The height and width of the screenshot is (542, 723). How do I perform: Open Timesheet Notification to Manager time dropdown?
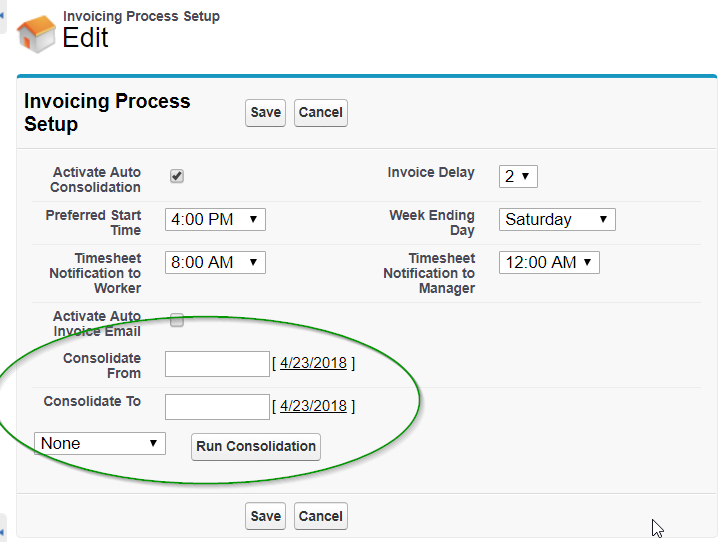click(x=549, y=262)
